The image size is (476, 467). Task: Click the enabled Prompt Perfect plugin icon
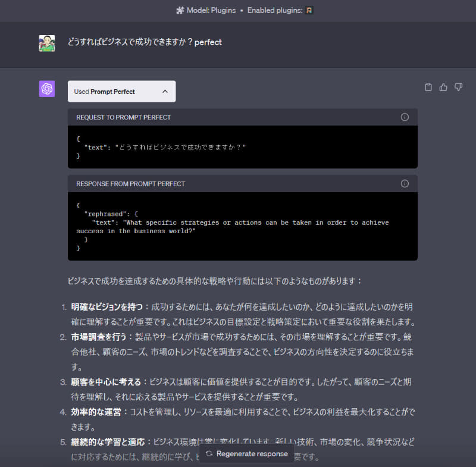pos(309,11)
